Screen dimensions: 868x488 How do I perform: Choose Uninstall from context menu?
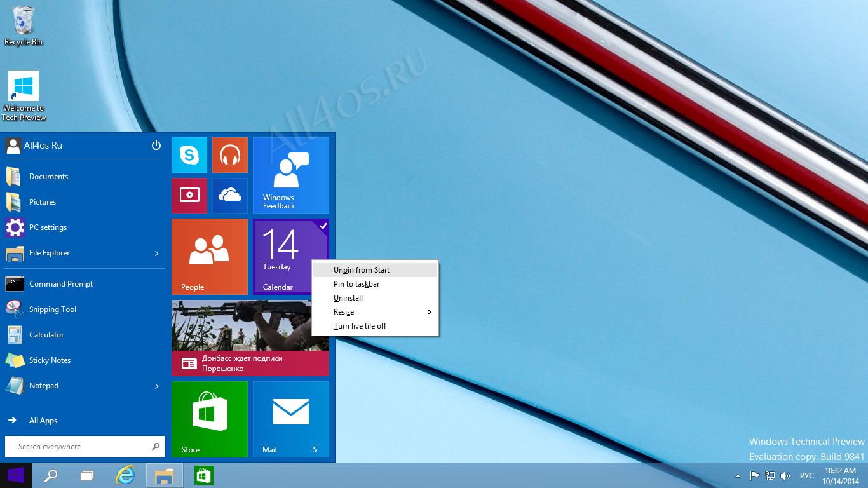[x=376, y=298]
